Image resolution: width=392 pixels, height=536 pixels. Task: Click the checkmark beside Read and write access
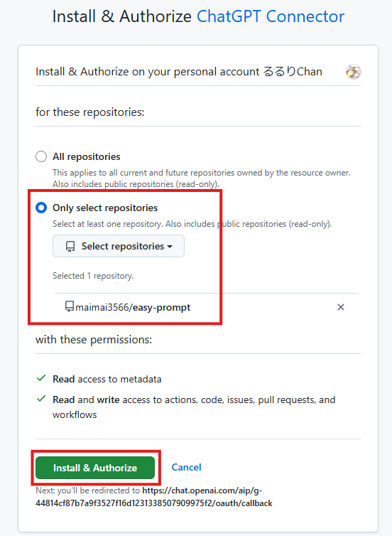[41, 399]
